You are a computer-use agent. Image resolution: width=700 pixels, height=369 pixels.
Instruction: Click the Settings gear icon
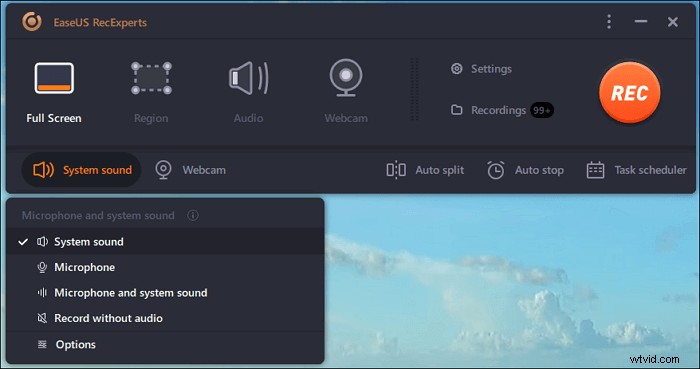coord(456,69)
